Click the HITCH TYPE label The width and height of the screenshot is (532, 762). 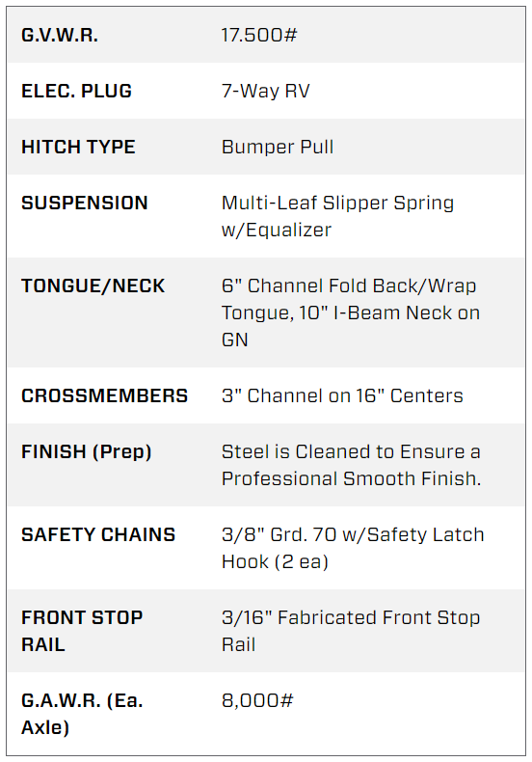pos(78,147)
